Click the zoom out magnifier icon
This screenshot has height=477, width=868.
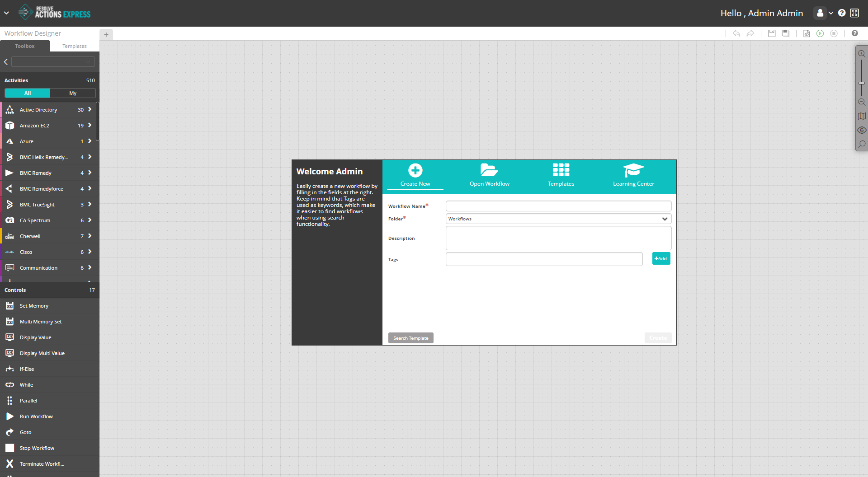point(862,102)
